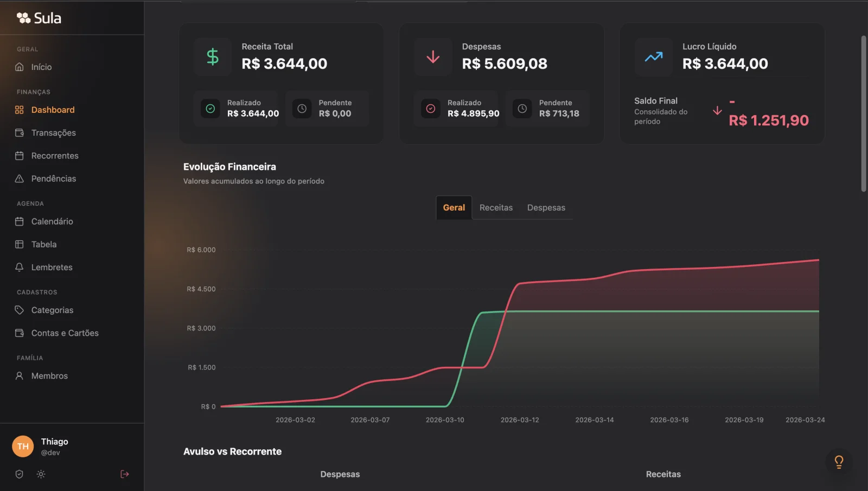Click the Pendências warning icon
Viewport: 868px width, 491px height.
click(x=20, y=178)
